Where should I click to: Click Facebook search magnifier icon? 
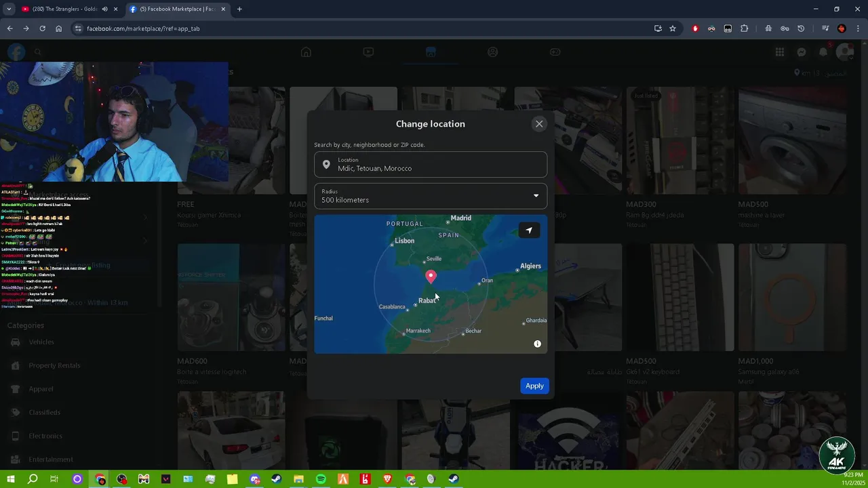point(38,52)
